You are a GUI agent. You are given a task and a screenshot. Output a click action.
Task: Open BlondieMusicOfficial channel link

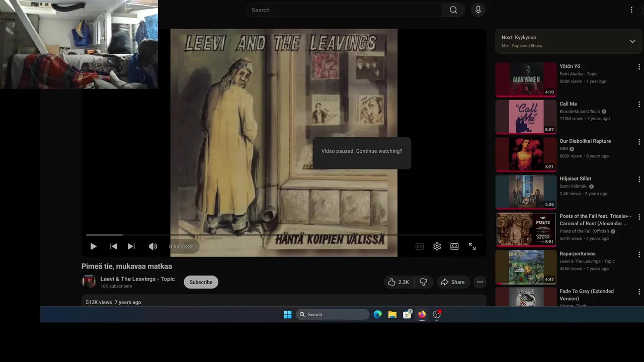point(580,112)
